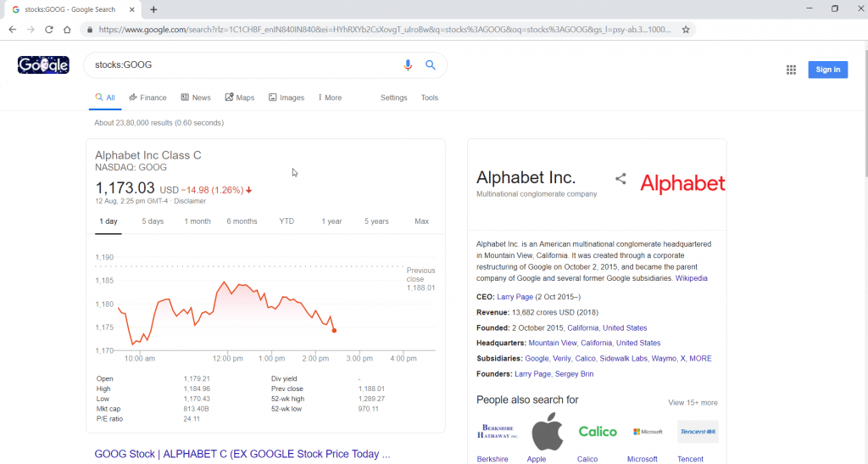Open the Google apps grid icon
This screenshot has width=868, height=464.
(791, 70)
